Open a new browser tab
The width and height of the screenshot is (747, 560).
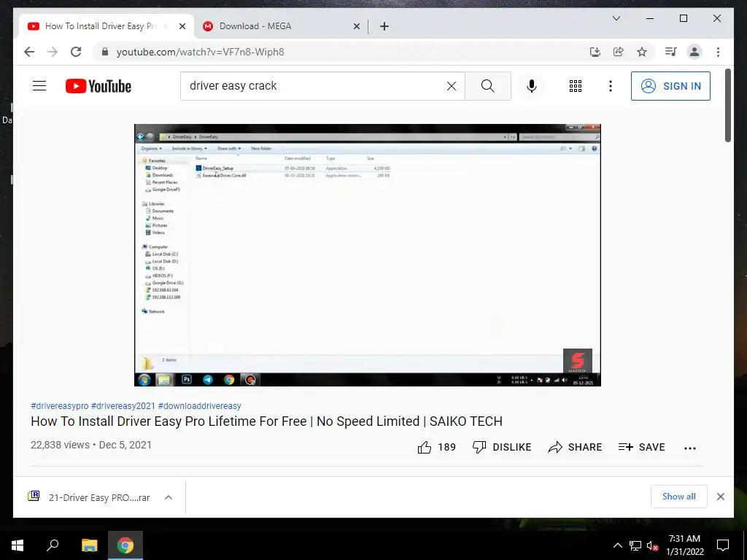tap(384, 26)
